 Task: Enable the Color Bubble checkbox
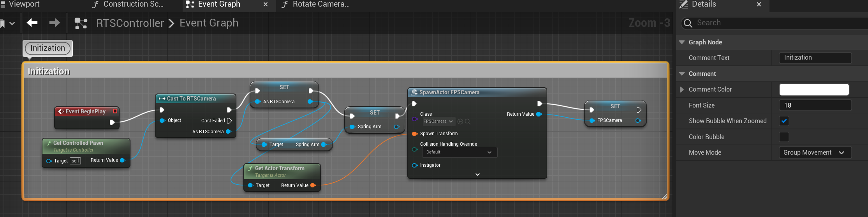point(784,137)
